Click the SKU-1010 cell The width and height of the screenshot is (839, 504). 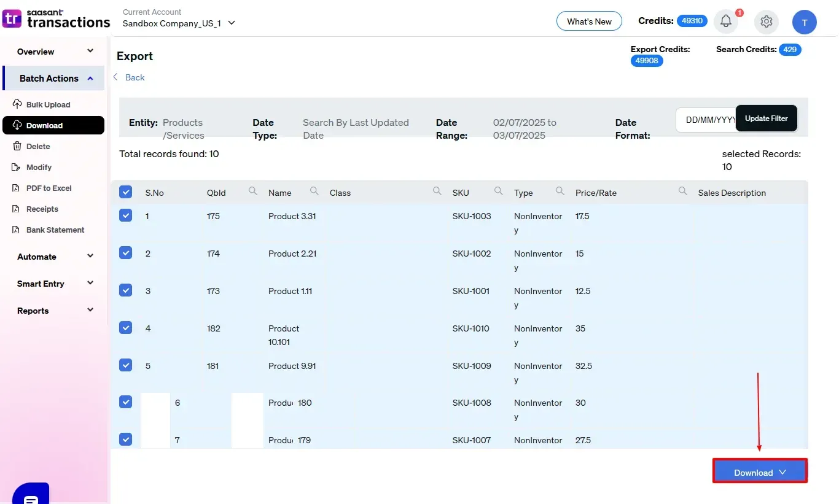471,328
